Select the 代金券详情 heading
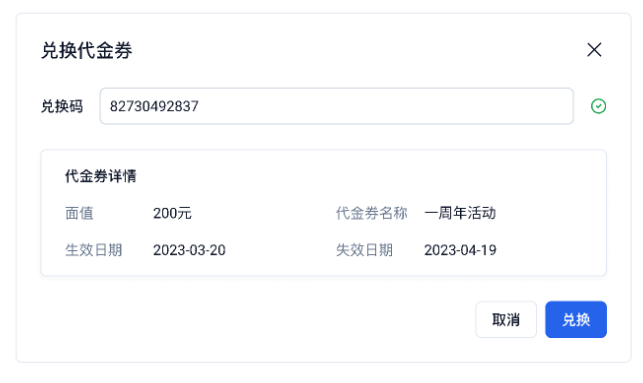 (x=100, y=176)
